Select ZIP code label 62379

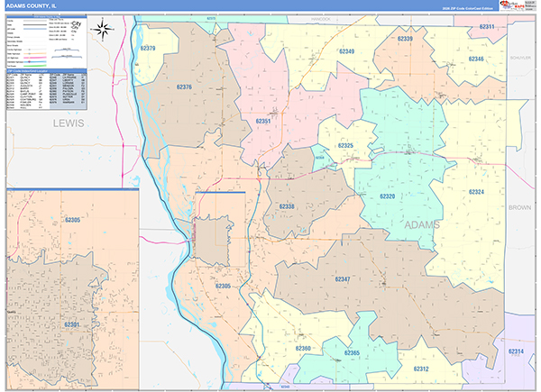coord(148,49)
